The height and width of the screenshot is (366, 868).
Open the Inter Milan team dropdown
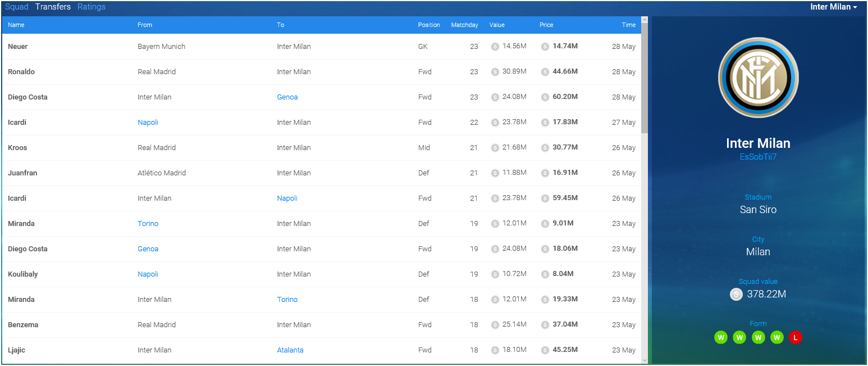tap(833, 7)
